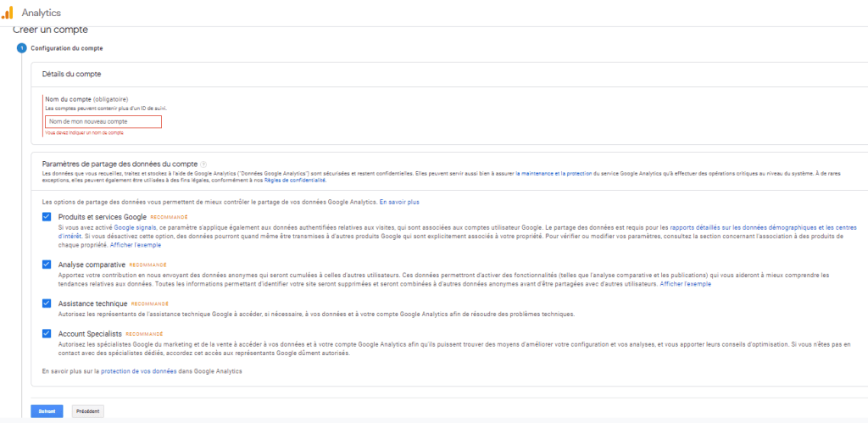Uncheck the Account Specialists checkbox
868x423 pixels.
pyautogui.click(x=47, y=334)
